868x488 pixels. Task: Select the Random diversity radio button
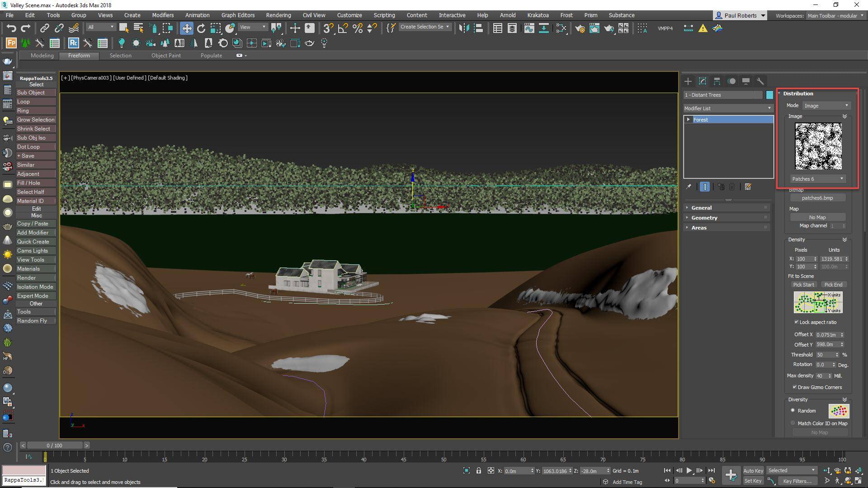point(793,410)
